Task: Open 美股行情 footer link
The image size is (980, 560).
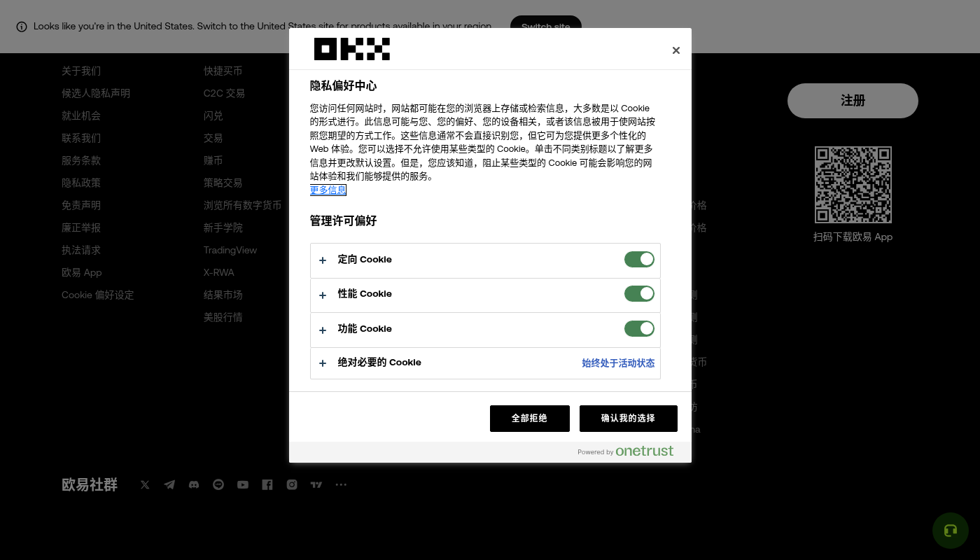Action: point(223,318)
